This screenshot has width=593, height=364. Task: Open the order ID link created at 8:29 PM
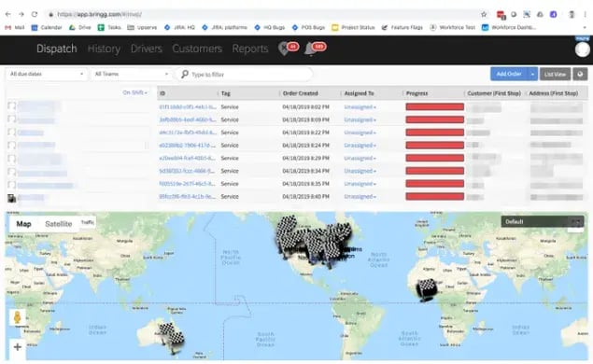pyautogui.click(x=188, y=158)
